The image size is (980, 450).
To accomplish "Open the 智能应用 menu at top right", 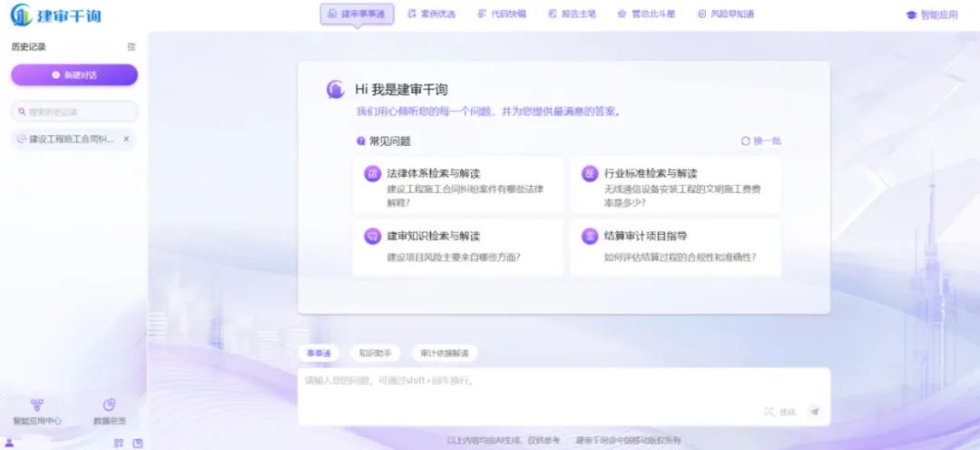I will pos(931,15).
